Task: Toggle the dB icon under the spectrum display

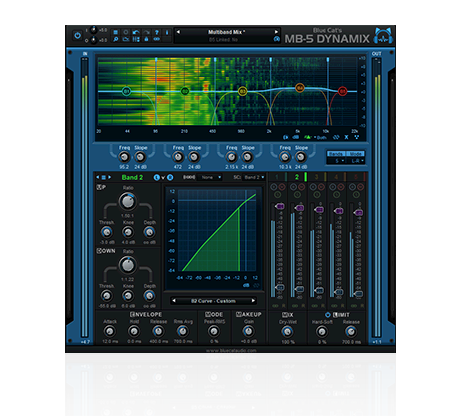Action: (295, 137)
